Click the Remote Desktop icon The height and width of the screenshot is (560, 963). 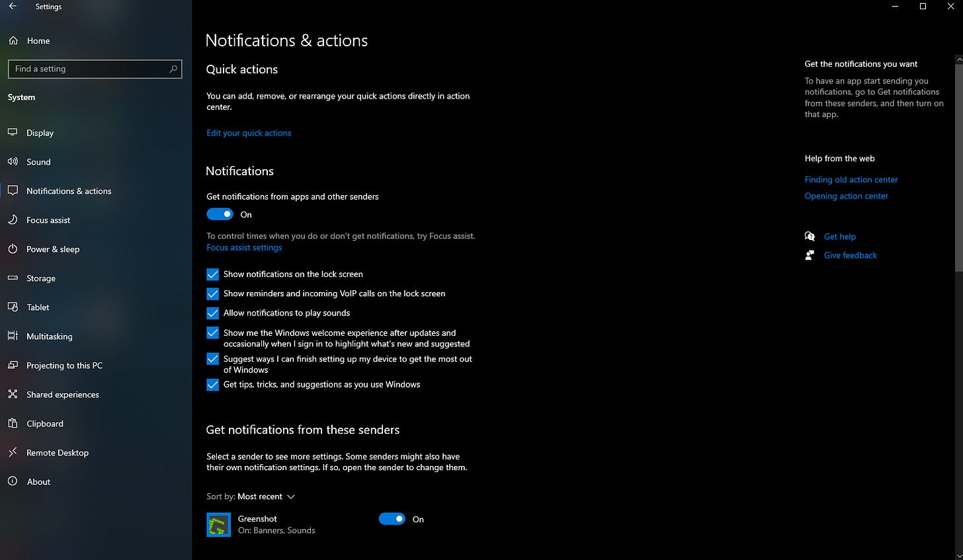click(13, 452)
